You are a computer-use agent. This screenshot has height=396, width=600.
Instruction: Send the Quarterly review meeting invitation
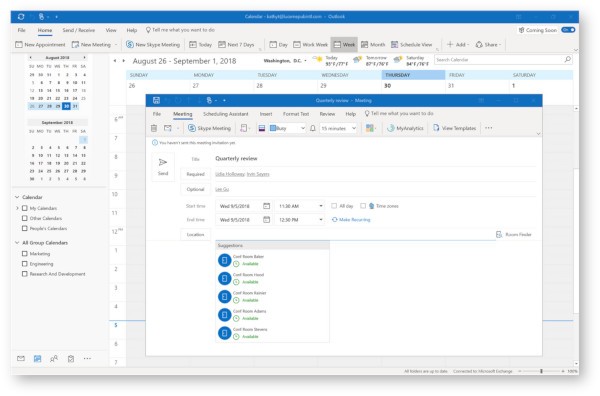(163, 166)
